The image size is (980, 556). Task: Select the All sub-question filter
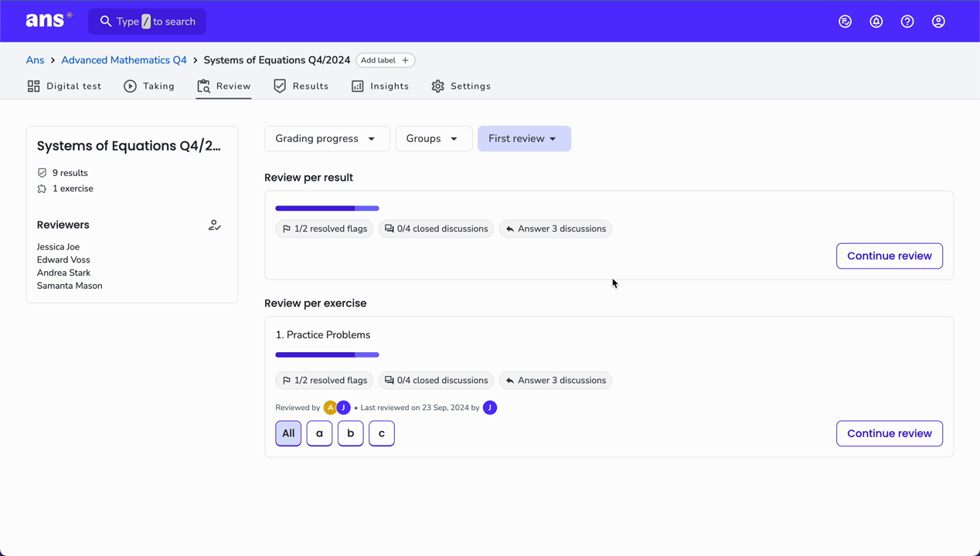(288, 433)
